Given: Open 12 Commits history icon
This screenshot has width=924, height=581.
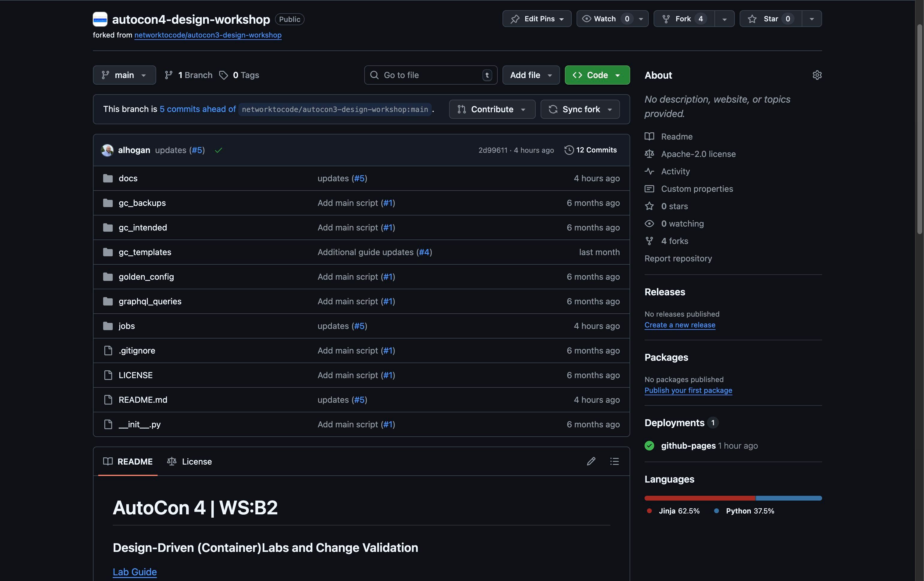Looking at the screenshot, I should coord(569,150).
